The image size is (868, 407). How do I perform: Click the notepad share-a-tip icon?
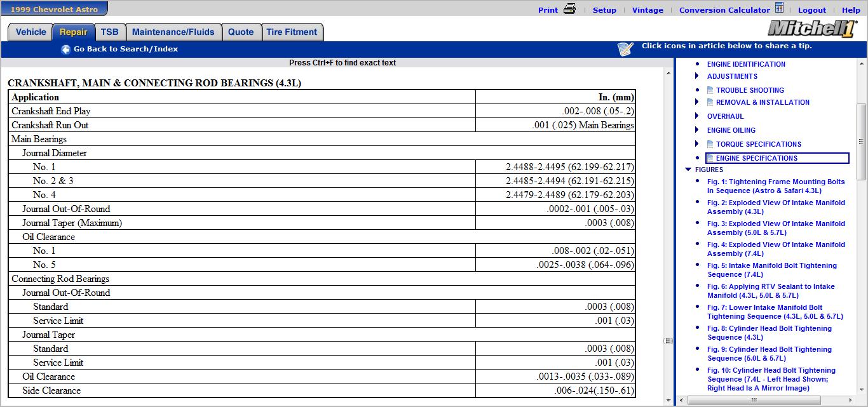click(625, 49)
